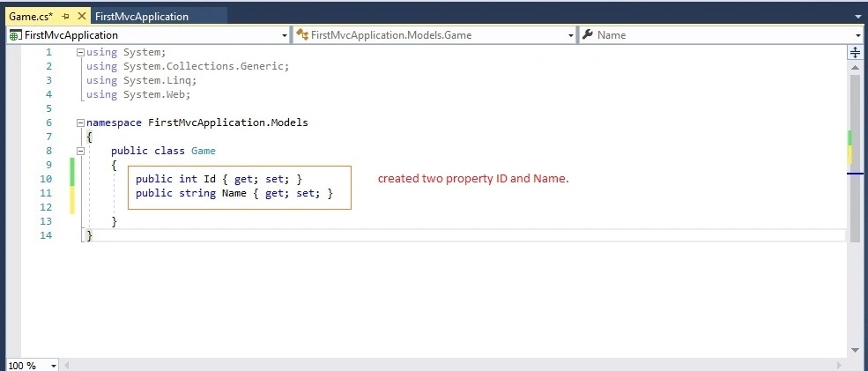The height and width of the screenshot is (371, 868).
Task: Click the 'public string Name' property line
Action: click(234, 193)
